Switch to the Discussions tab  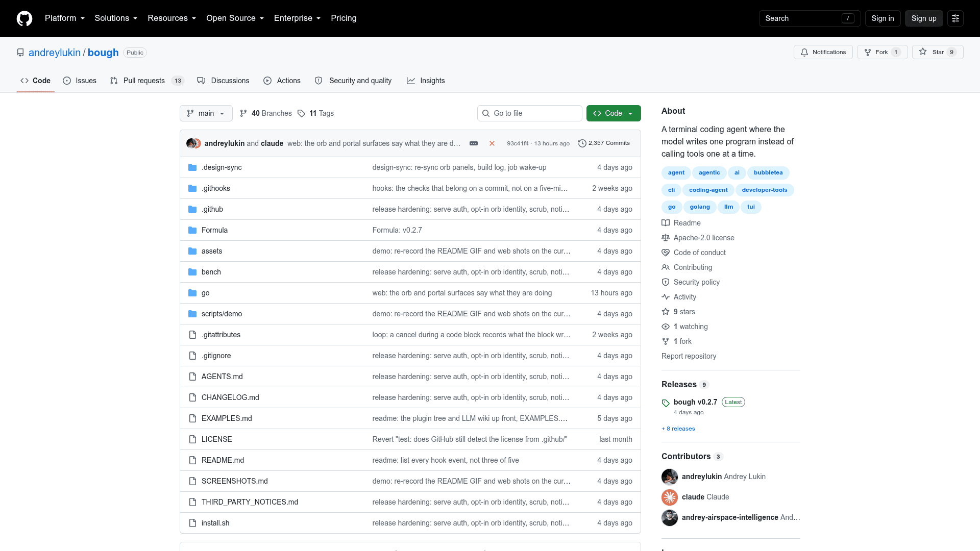pos(223,81)
